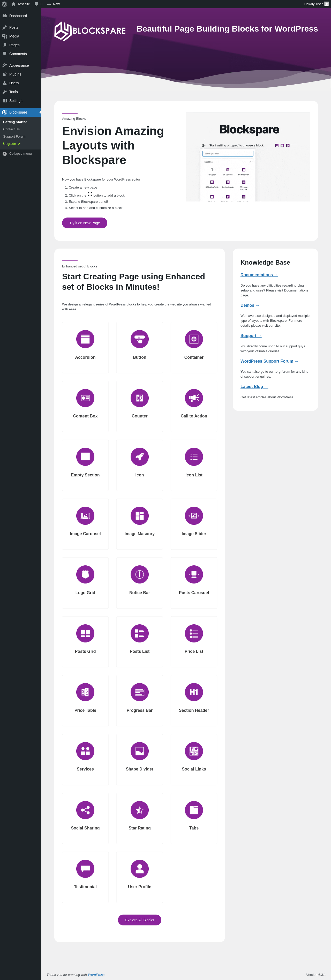
Task: Click the Counter block icon
Action: 140,398
